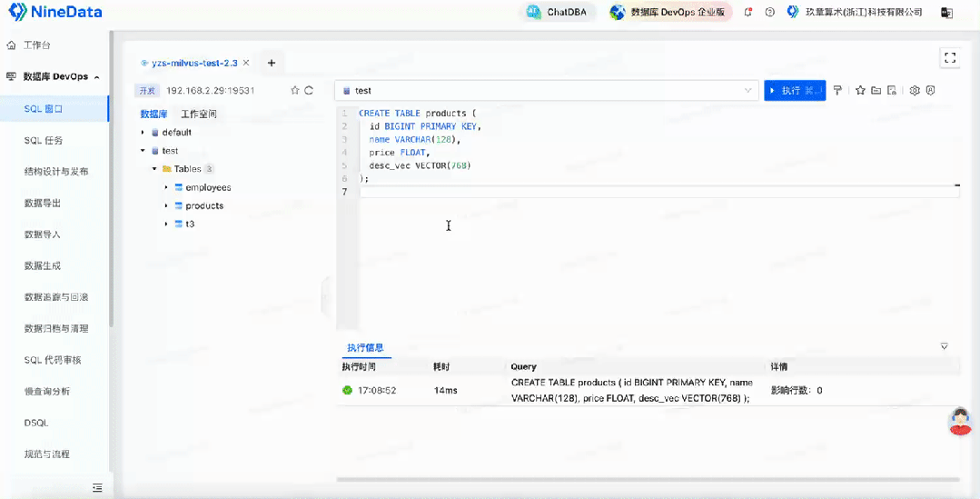The height and width of the screenshot is (499, 980).
Task: Toggle fullscreen mode icon
Action: pos(950,57)
